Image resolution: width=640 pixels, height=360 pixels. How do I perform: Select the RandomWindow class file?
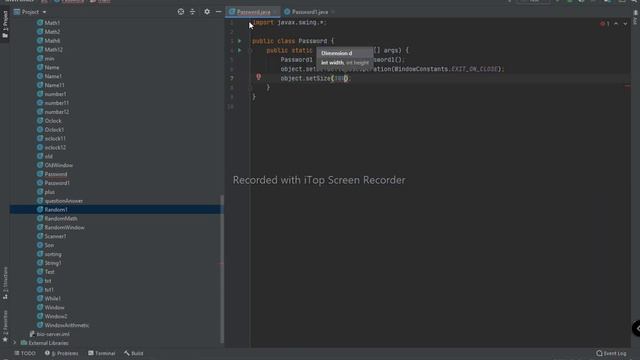(x=61, y=227)
